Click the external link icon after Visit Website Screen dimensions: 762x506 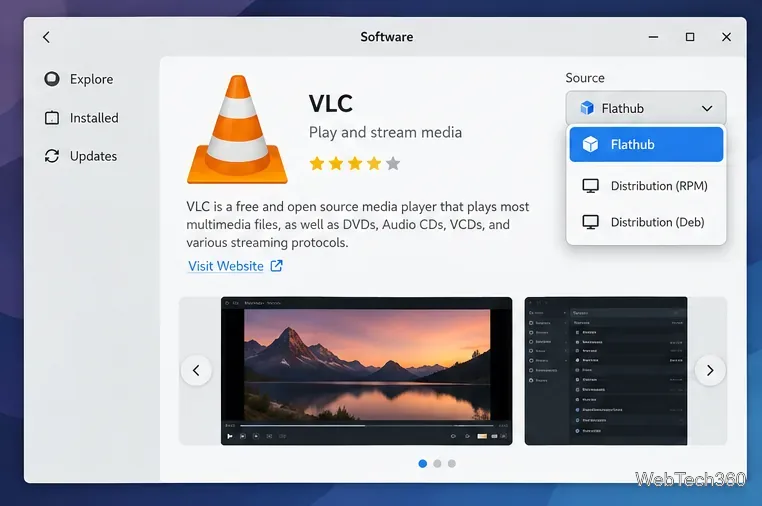(277, 265)
